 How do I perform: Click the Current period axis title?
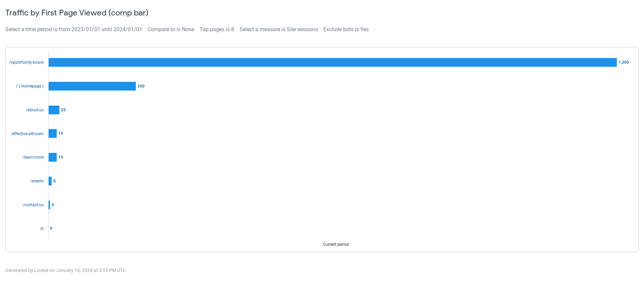tap(336, 244)
